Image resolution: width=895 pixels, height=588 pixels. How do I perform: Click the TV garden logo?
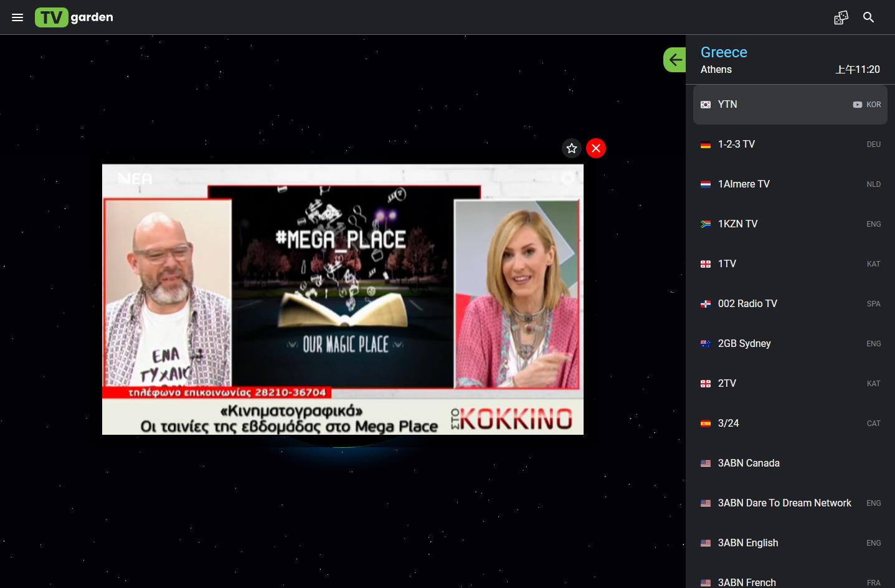pos(74,17)
